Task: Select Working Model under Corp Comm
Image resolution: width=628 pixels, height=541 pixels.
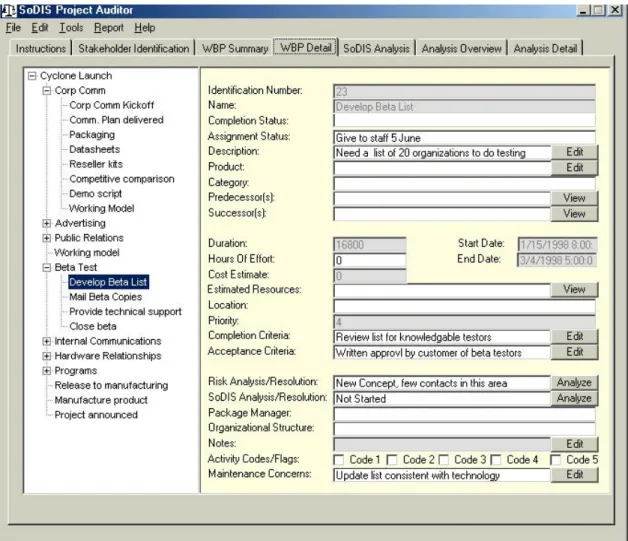Action: 101,209
